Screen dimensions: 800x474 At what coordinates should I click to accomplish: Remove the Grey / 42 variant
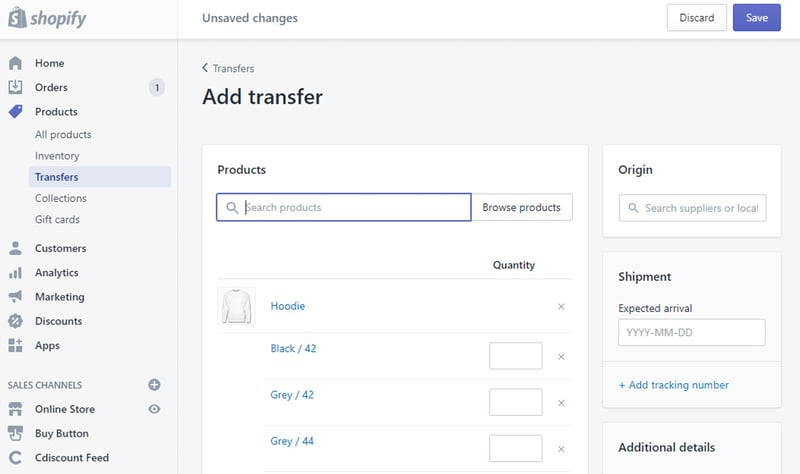561,403
